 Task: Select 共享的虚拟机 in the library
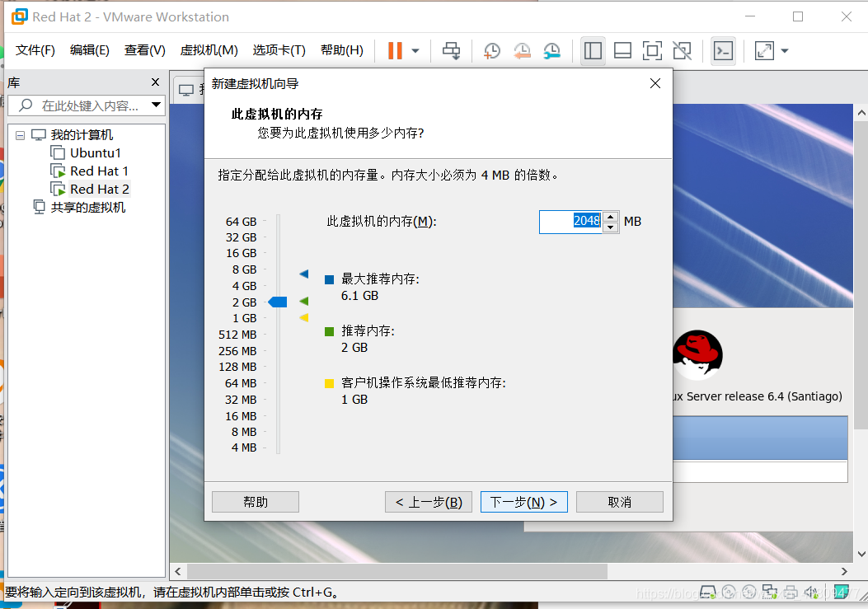88,208
